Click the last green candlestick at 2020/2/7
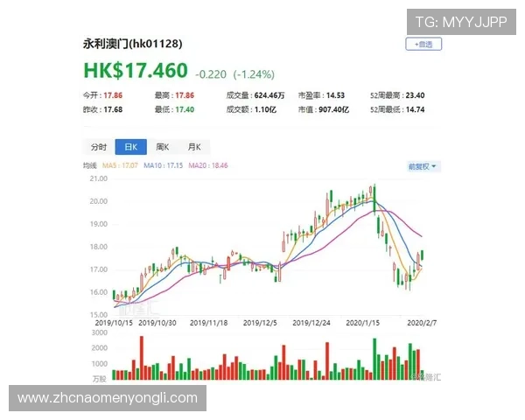 [423, 255]
